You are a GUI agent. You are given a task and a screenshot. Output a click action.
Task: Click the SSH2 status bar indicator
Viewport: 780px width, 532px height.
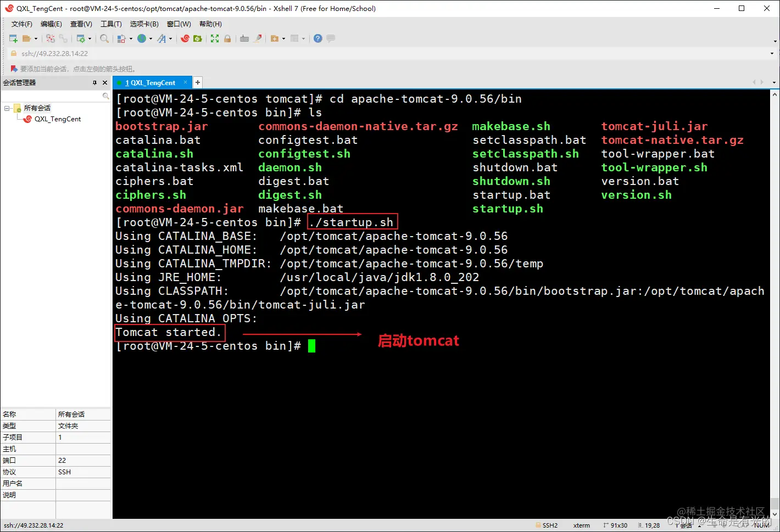pyautogui.click(x=547, y=525)
